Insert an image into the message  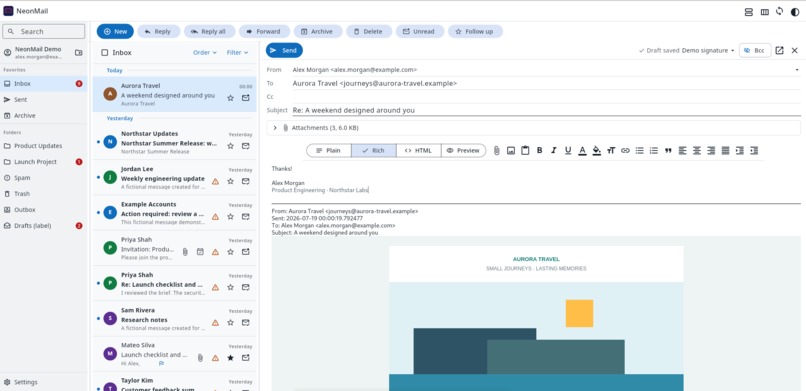[x=511, y=151]
